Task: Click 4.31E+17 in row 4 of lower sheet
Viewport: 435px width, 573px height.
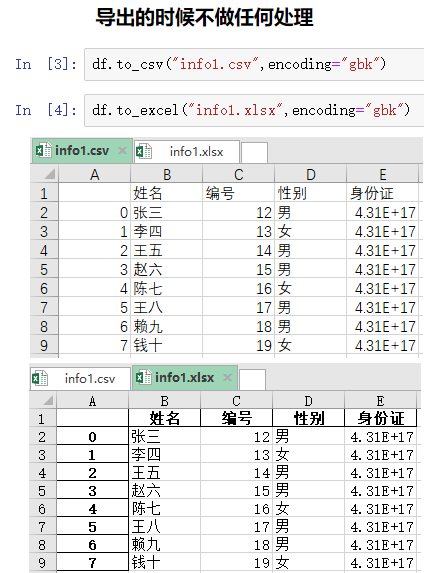Action: click(x=381, y=473)
